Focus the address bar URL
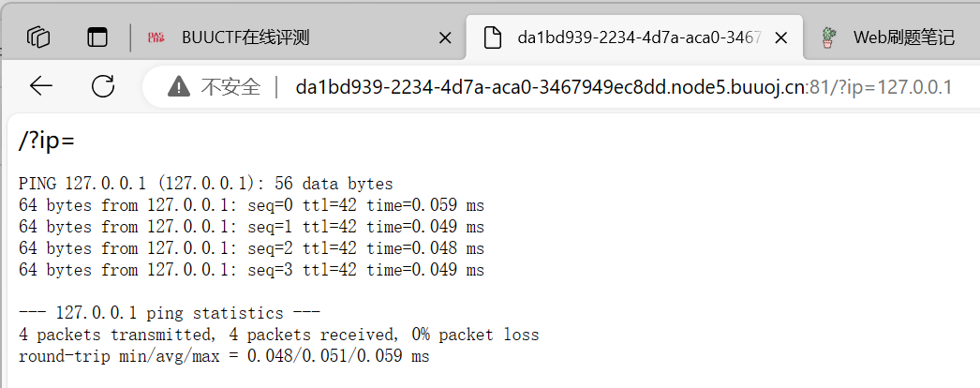 pyautogui.click(x=624, y=87)
